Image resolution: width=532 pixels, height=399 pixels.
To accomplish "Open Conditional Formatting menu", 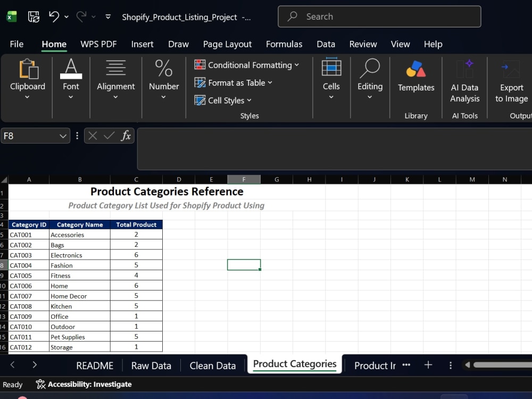I will pos(247,65).
